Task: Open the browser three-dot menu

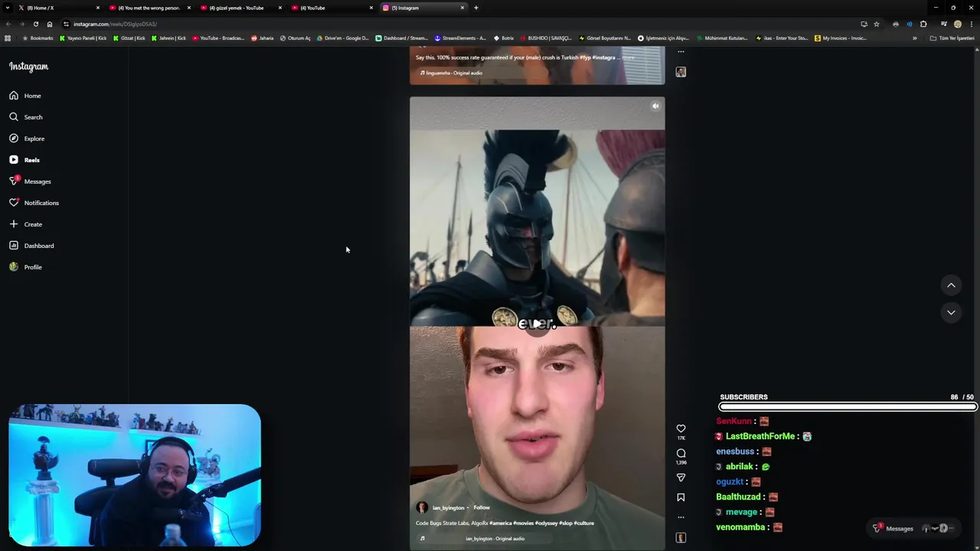Action: pyautogui.click(x=972, y=24)
